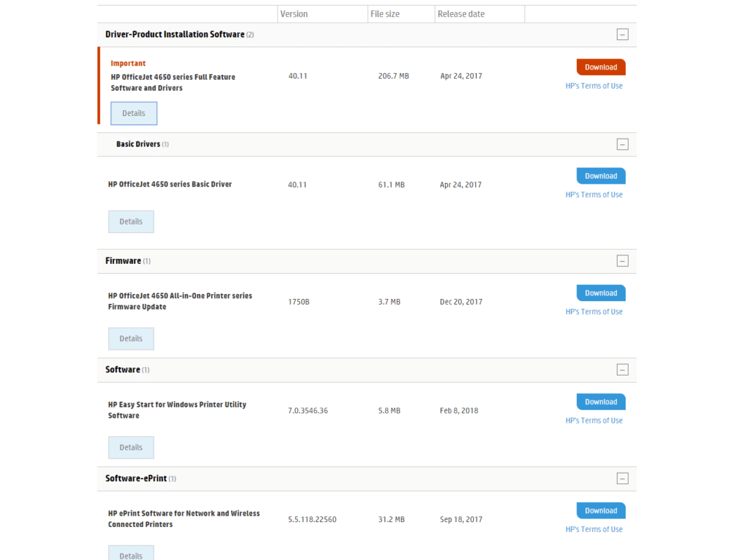This screenshot has width=733, height=560.
Task: Collapse the Software section
Action: point(622,370)
